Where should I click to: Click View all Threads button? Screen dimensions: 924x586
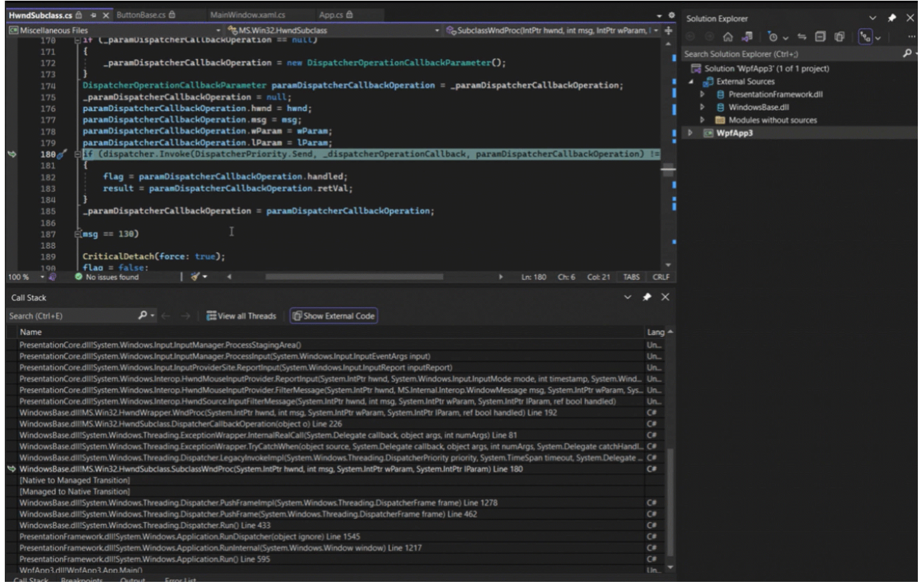pos(241,316)
